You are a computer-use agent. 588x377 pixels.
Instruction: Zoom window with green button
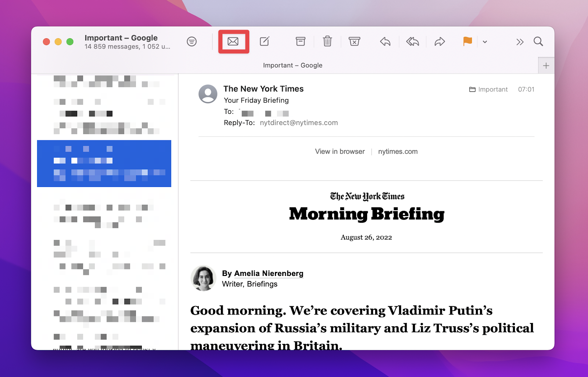(x=70, y=42)
